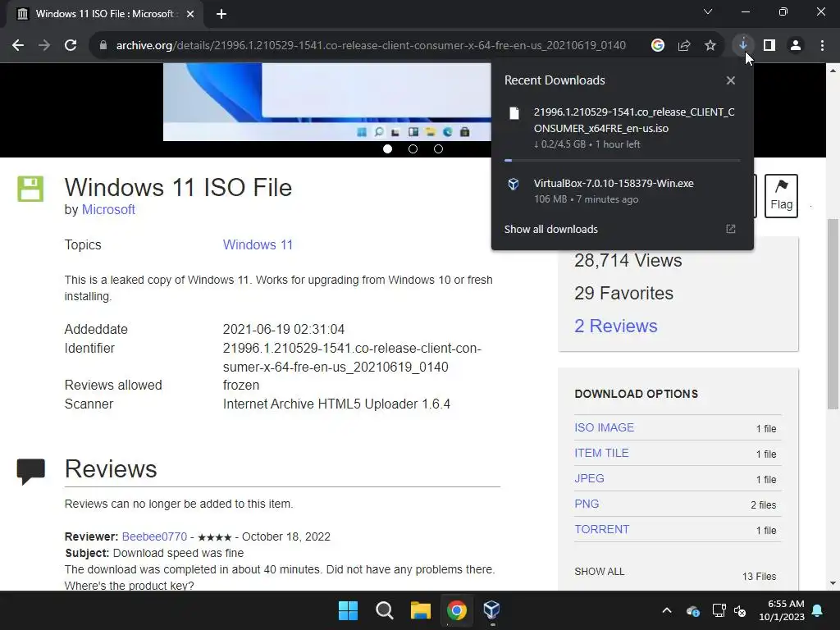Click the Addeddate value 2021-06-19 02:31:04
Screen dimensions: 840x630
[x=283, y=330]
